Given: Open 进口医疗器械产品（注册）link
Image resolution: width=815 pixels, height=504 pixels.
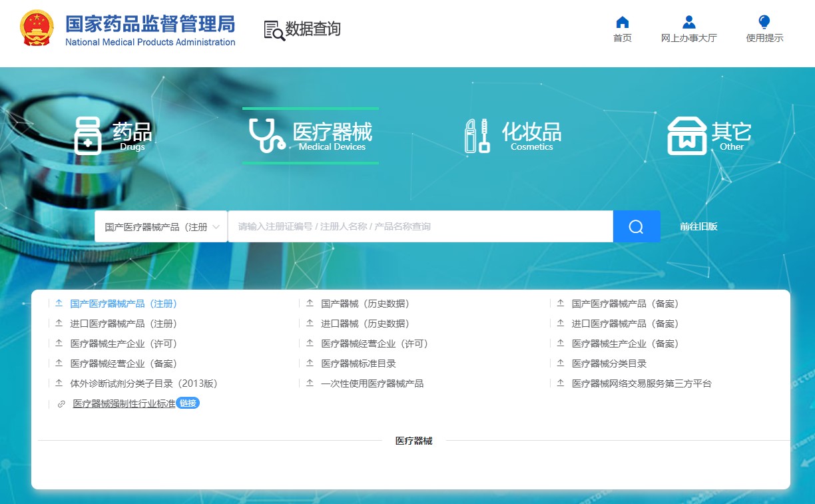Looking at the screenshot, I should coord(124,324).
